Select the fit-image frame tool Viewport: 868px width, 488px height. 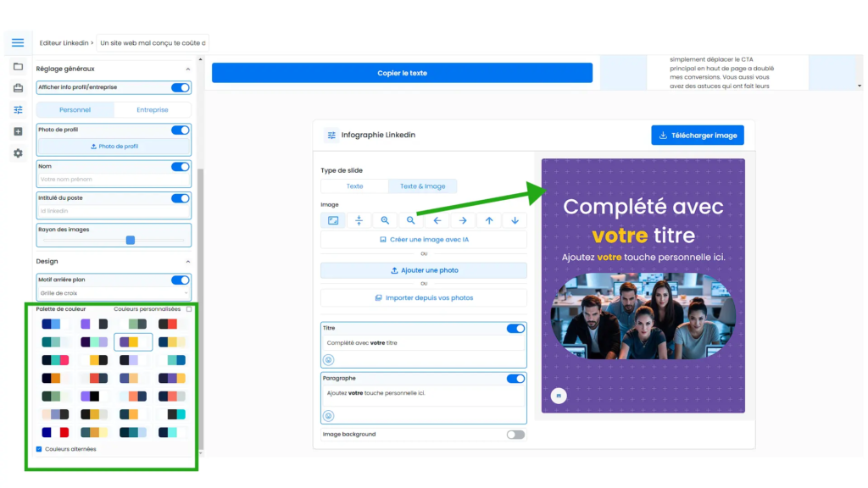tap(333, 220)
